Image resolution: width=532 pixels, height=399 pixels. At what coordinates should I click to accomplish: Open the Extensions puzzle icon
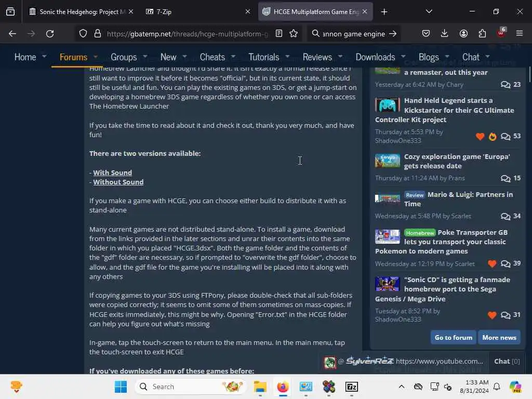[x=482, y=33]
